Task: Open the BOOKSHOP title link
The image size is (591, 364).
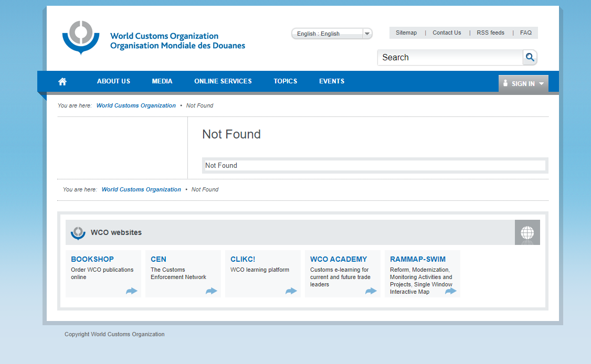Action: 92,259
